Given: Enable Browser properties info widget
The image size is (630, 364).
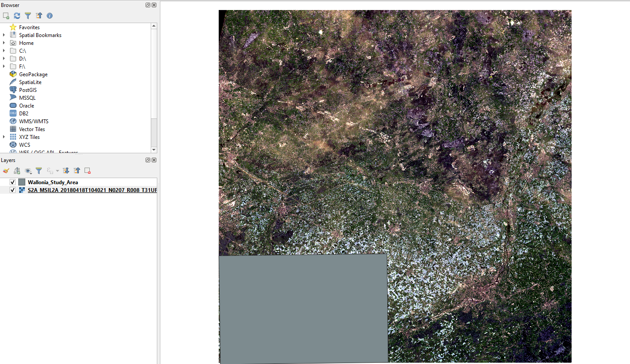Looking at the screenshot, I should tap(50, 16).
